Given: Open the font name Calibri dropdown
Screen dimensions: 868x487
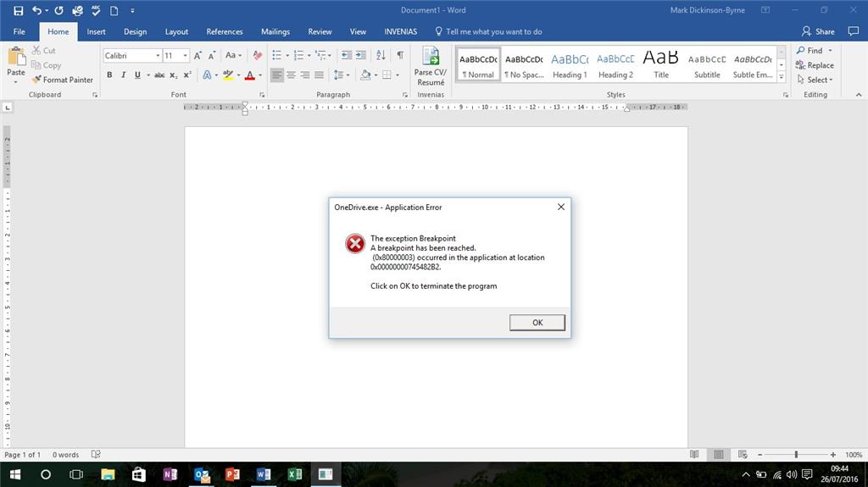Looking at the screenshot, I should click(x=158, y=55).
